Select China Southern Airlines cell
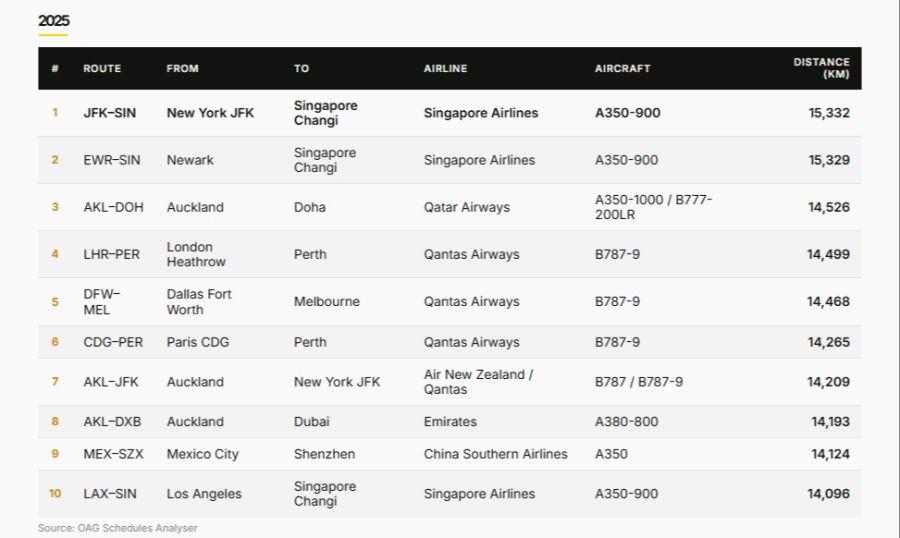Viewport: 900px width, 538px height. [x=495, y=454]
